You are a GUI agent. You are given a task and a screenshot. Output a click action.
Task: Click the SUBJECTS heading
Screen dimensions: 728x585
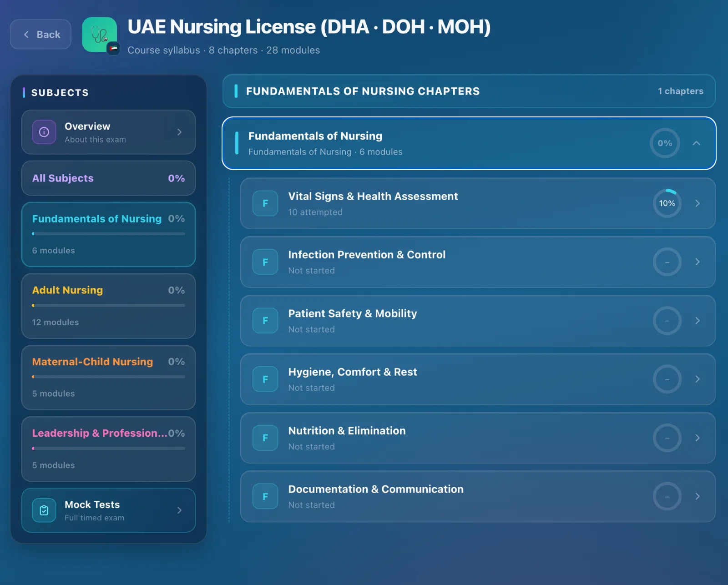[x=60, y=93]
